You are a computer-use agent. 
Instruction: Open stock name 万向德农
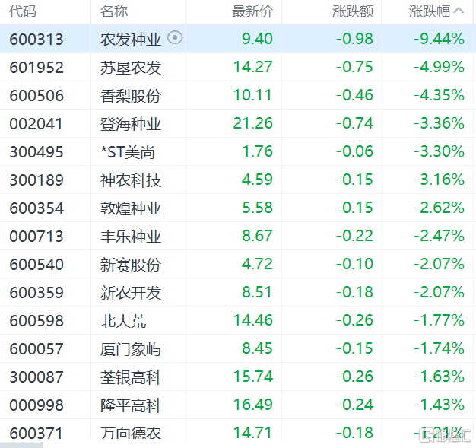coord(131,433)
